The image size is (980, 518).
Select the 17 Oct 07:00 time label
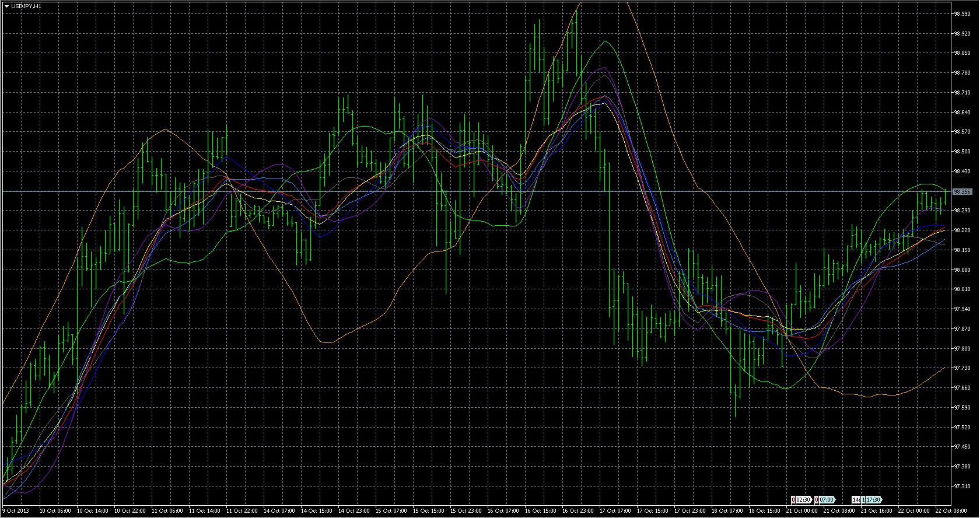coord(615,511)
